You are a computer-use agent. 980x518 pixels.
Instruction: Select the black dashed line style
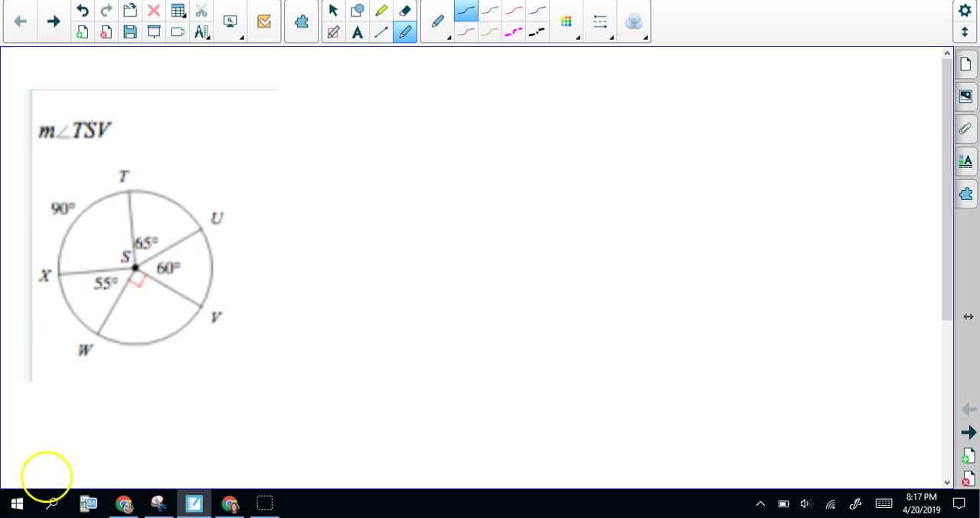pos(537,32)
